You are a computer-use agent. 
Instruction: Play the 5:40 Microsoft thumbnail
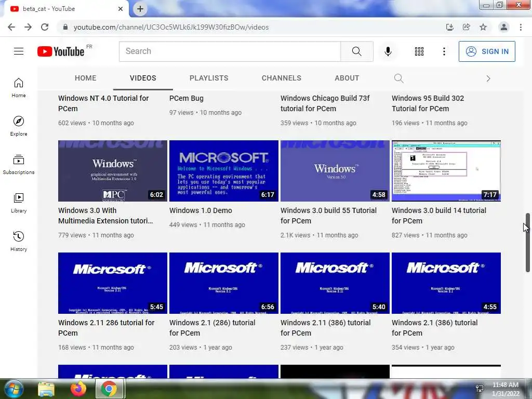point(335,283)
